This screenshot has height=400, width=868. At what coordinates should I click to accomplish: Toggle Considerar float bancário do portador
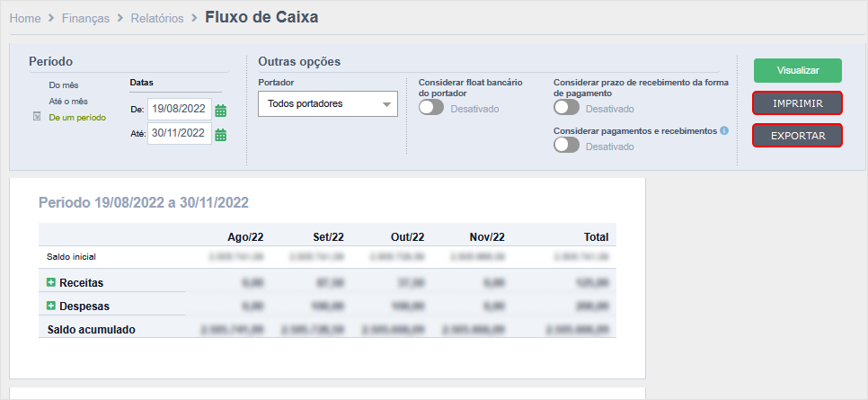(x=431, y=108)
